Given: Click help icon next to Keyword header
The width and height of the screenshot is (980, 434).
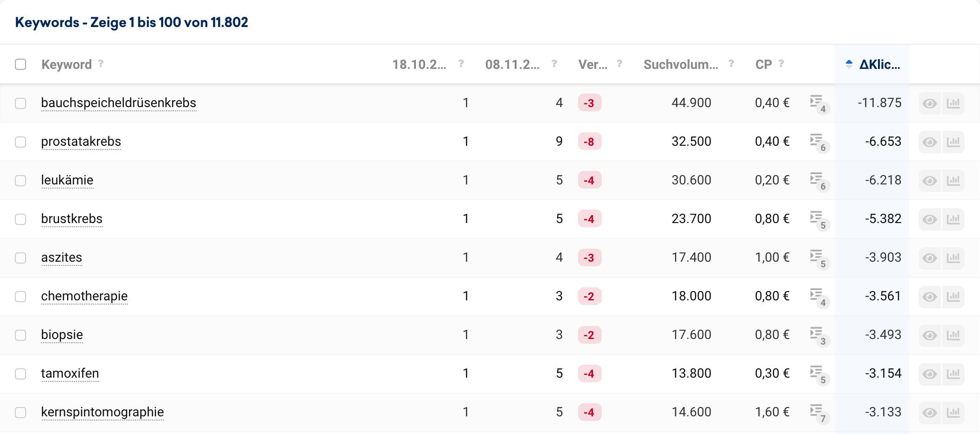Looking at the screenshot, I should pyautogui.click(x=101, y=64).
